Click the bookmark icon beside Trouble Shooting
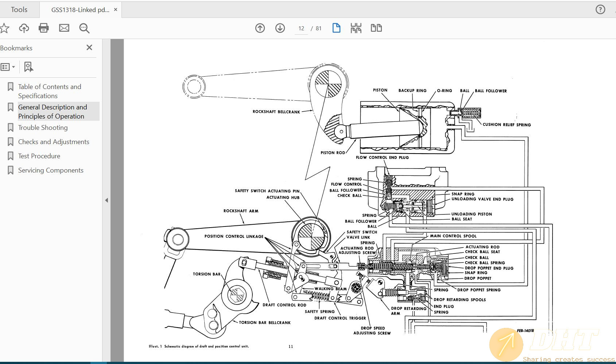Image resolution: width=616 pixels, height=364 pixels. click(x=11, y=128)
